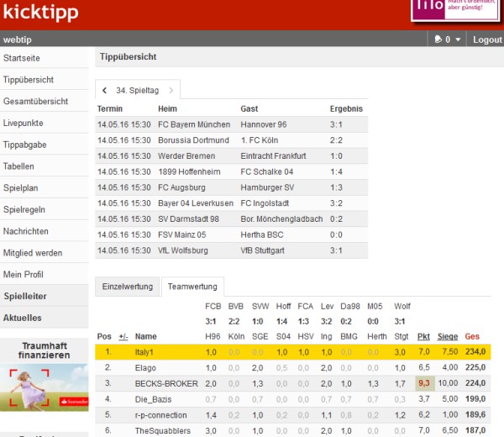
Task: Sort table by Ges column
Action: (472, 337)
